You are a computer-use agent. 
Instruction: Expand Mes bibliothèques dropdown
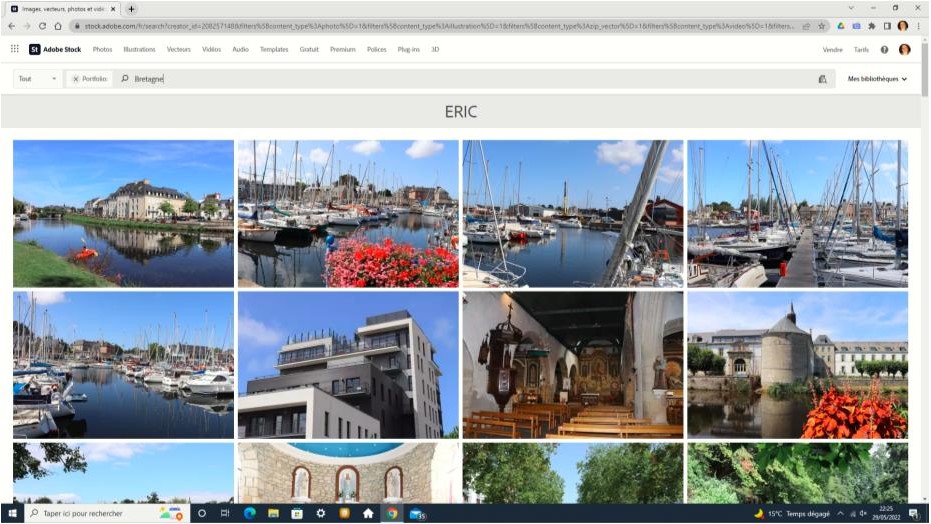click(877, 79)
